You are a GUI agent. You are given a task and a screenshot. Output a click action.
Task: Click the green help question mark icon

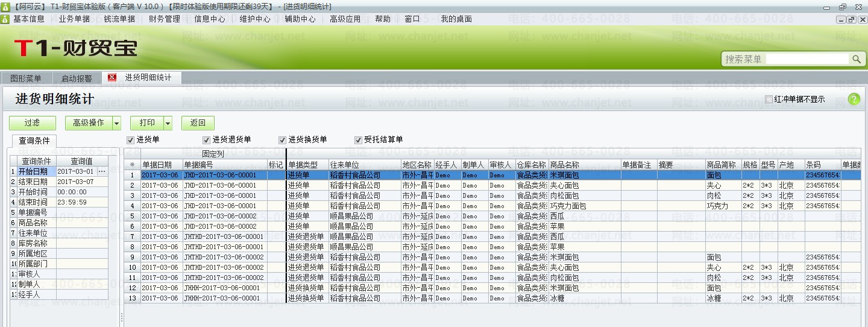point(854,100)
